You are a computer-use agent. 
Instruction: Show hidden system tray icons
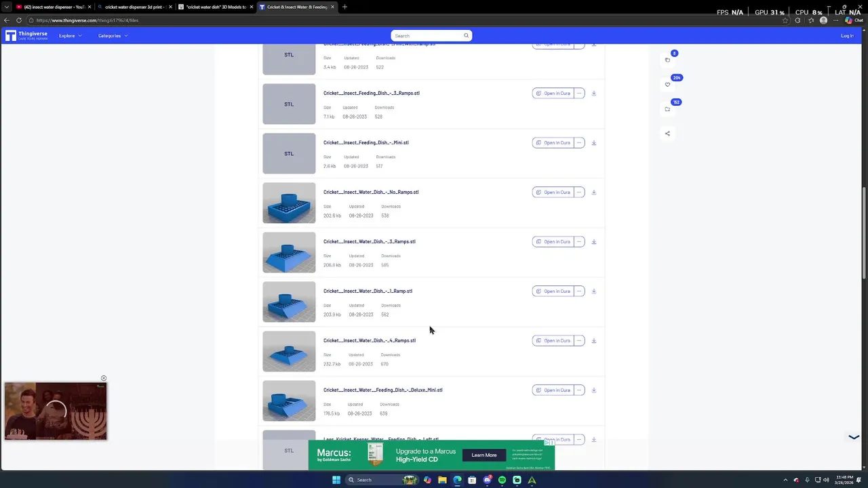[x=785, y=480]
